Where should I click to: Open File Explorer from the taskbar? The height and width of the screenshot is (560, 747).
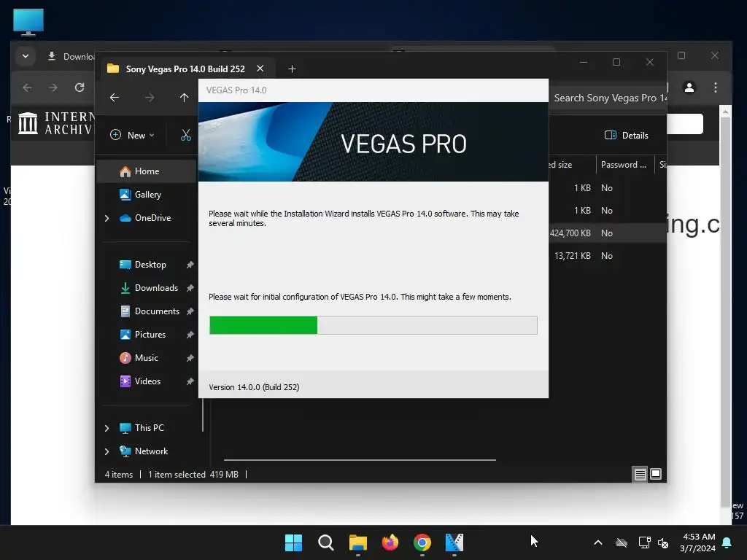pyautogui.click(x=357, y=542)
